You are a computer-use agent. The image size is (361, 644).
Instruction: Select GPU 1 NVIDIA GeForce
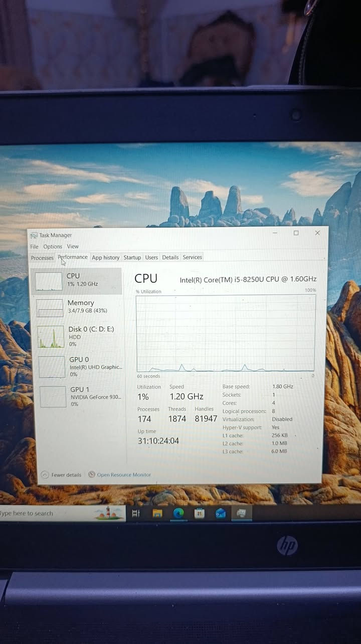[x=80, y=397]
